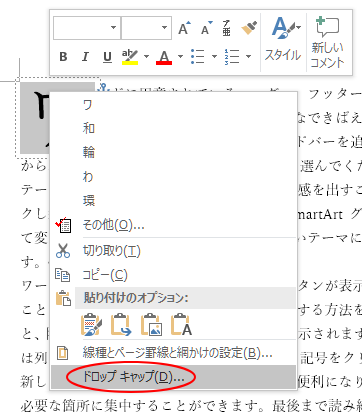
Task: Select the Format Painter brush
Action: [249, 28]
